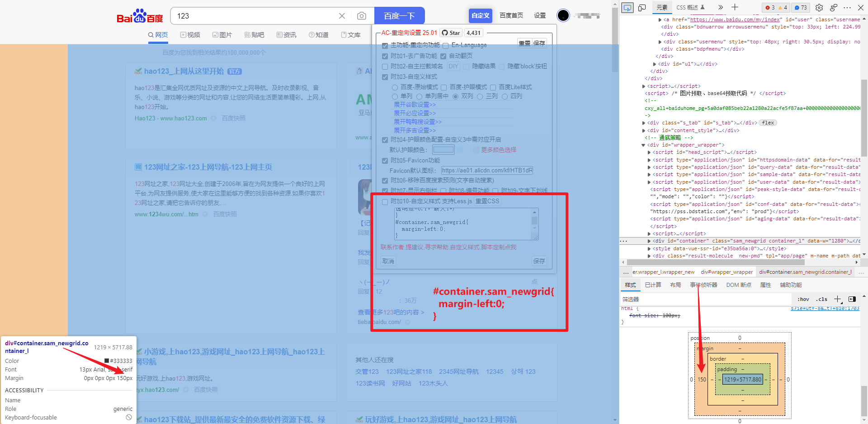The width and height of the screenshot is (868, 424).
Task: Collapse the div#wrapper_wrapper node in DOM tree
Action: [x=643, y=145]
